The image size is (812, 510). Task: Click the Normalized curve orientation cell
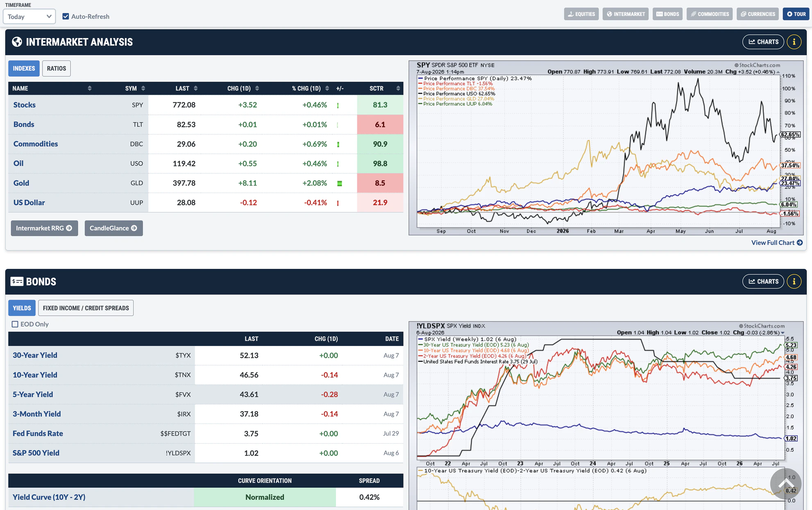pyautogui.click(x=265, y=497)
